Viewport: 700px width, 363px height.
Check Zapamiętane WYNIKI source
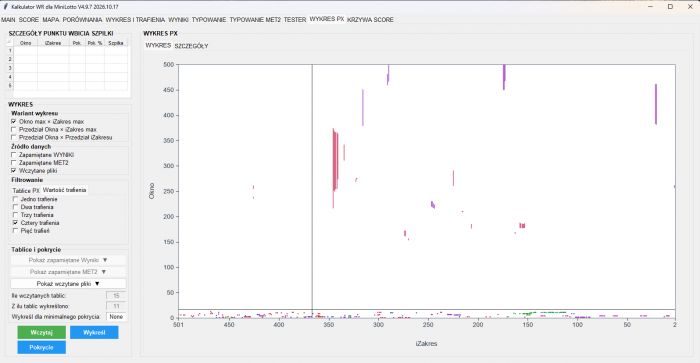click(x=14, y=155)
